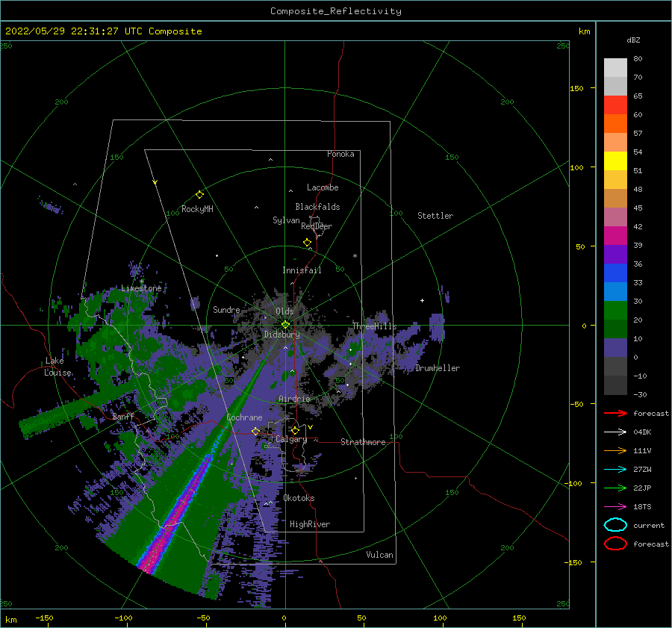This screenshot has height=628, width=672.
Task: Click the Limestone label
Action: (141, 288)
